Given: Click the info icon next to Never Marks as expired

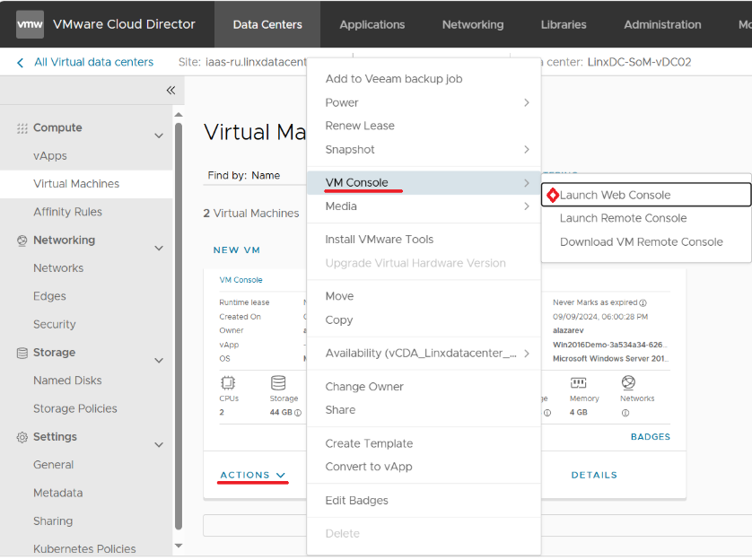Looking at the screenshot, I should coord(643,302).
